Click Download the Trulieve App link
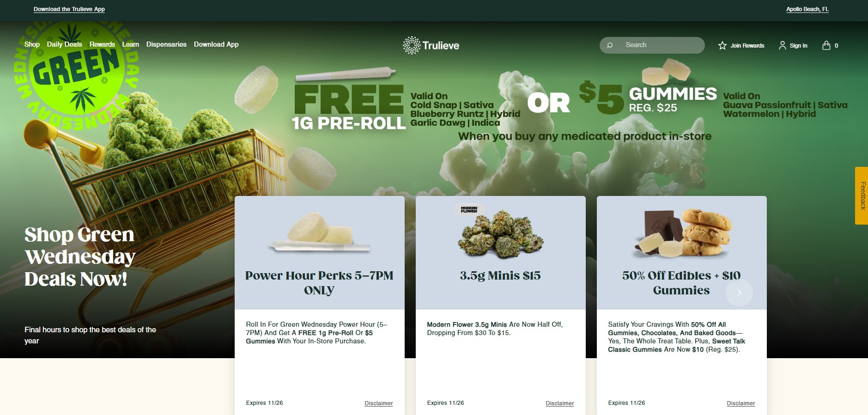This screenshot has height=415, width=868. [69, 9]
